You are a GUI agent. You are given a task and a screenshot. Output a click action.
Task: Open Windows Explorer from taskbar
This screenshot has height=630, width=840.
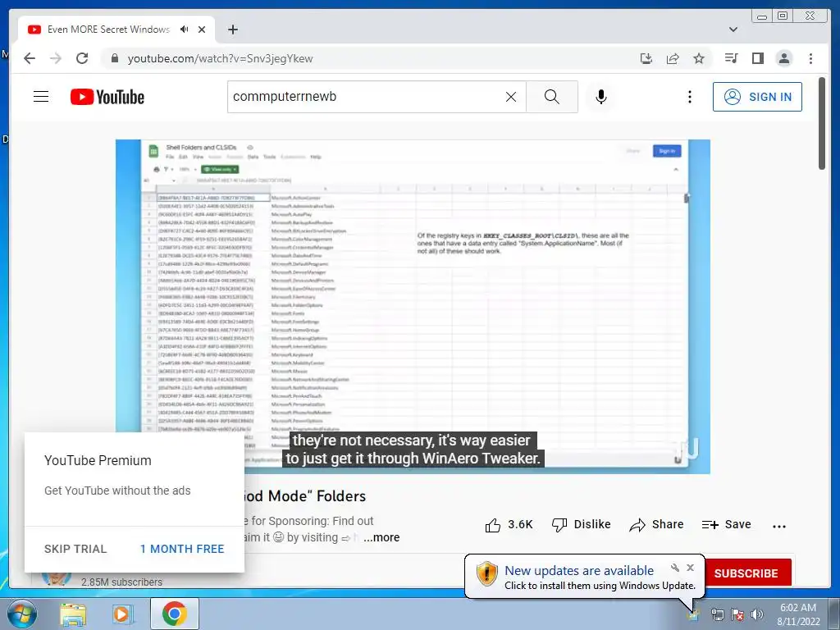(x=73, y=614)
